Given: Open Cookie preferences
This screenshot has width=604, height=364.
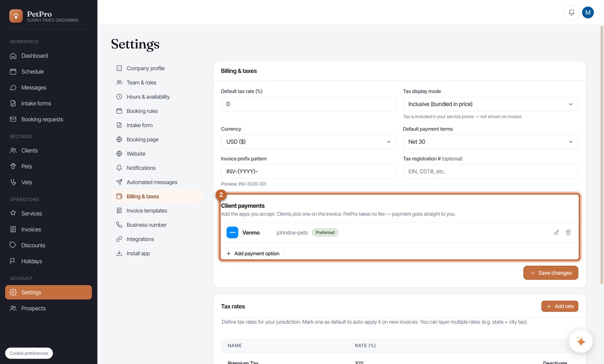Looking at the screenshot, I should coord(29,353).
